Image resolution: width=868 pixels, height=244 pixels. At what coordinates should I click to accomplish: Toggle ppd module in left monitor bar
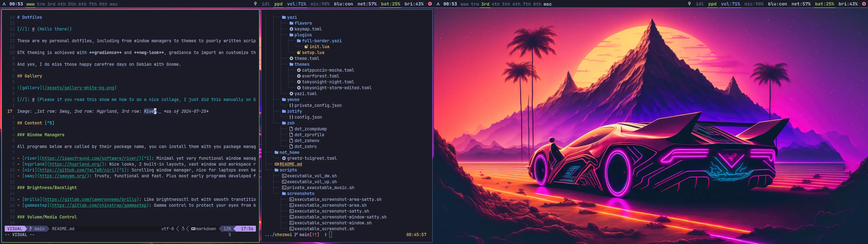(x=278, y=4)
